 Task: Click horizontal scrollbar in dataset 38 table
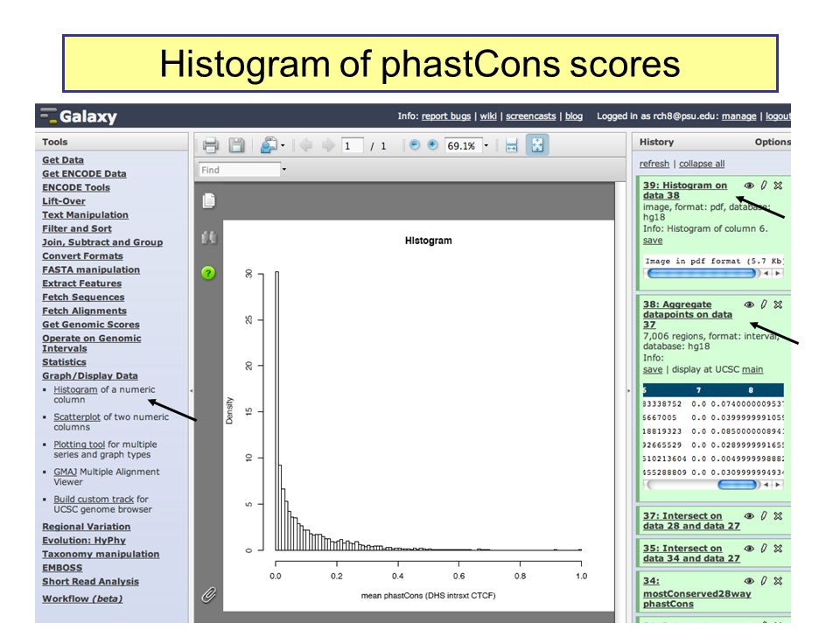pyautogui.click(x=737, y=484)
